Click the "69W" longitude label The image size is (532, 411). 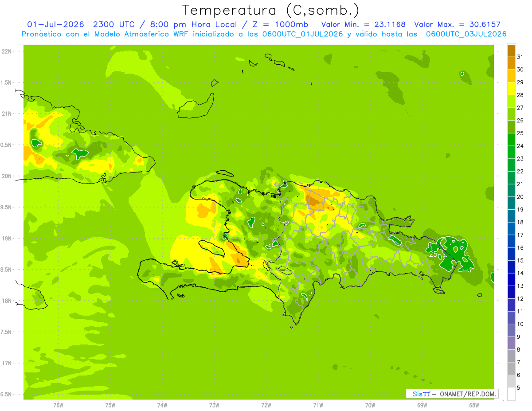(x=422, y=405)
